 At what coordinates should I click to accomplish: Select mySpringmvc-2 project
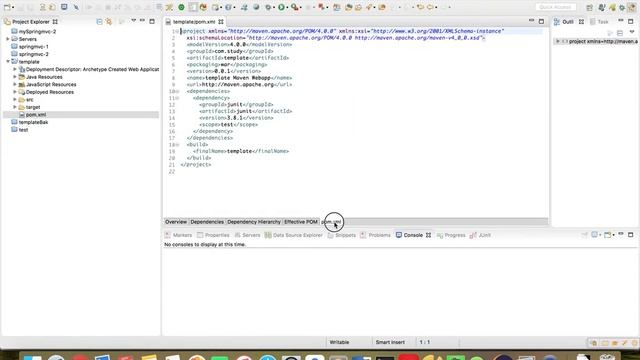pyautogui.click(x=38, y=31)
